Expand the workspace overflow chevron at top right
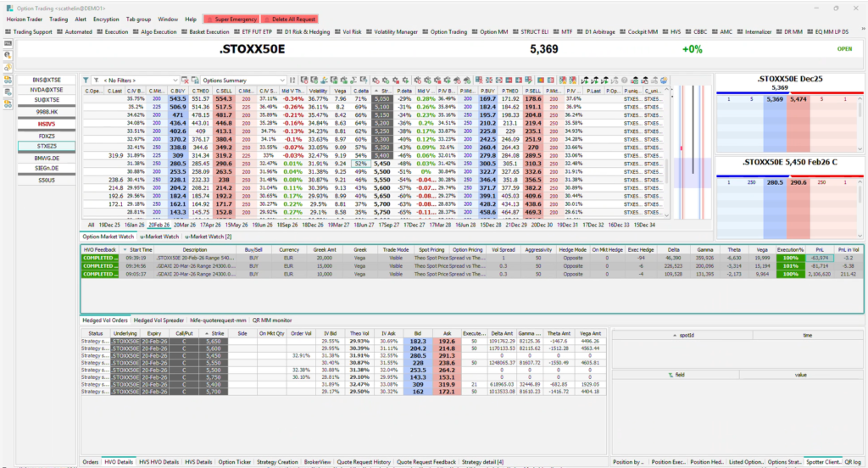 coord(862,29)
